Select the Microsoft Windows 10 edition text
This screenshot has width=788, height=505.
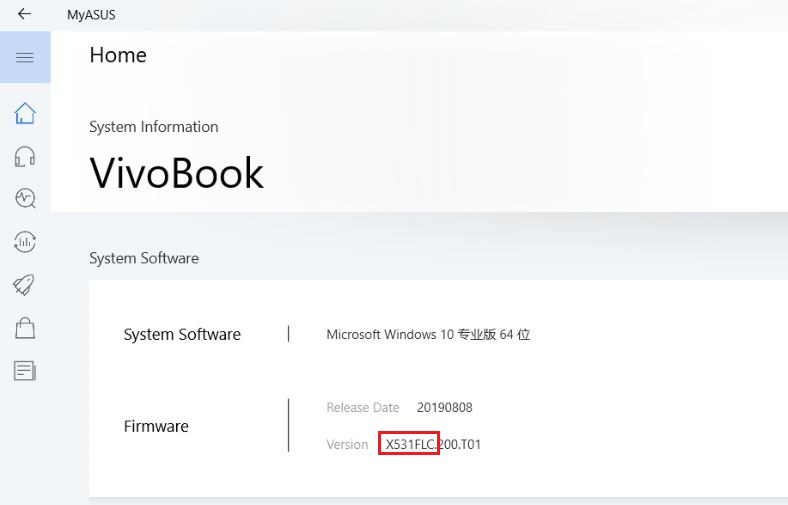point(428,334)
